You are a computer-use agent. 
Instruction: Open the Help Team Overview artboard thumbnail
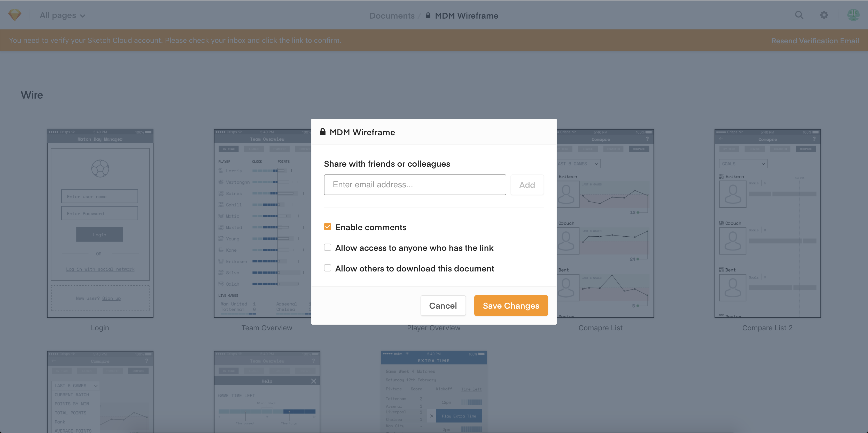point(267,392)
